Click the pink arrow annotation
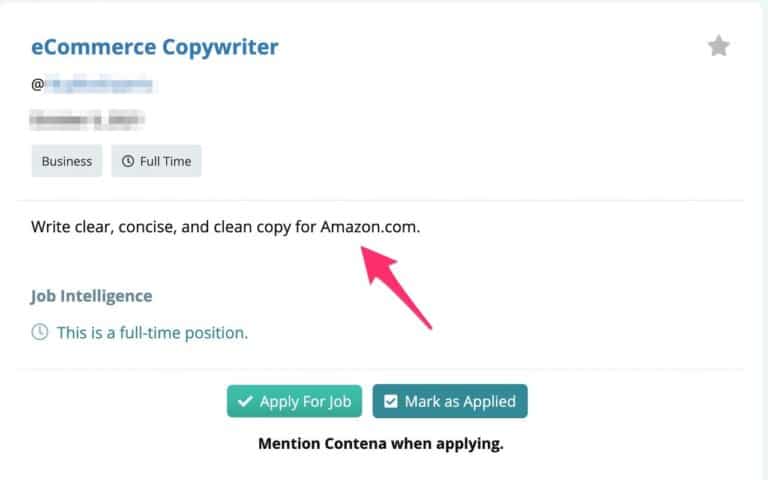The height and width of the screenshot is (480, 768). pos(396,288)
